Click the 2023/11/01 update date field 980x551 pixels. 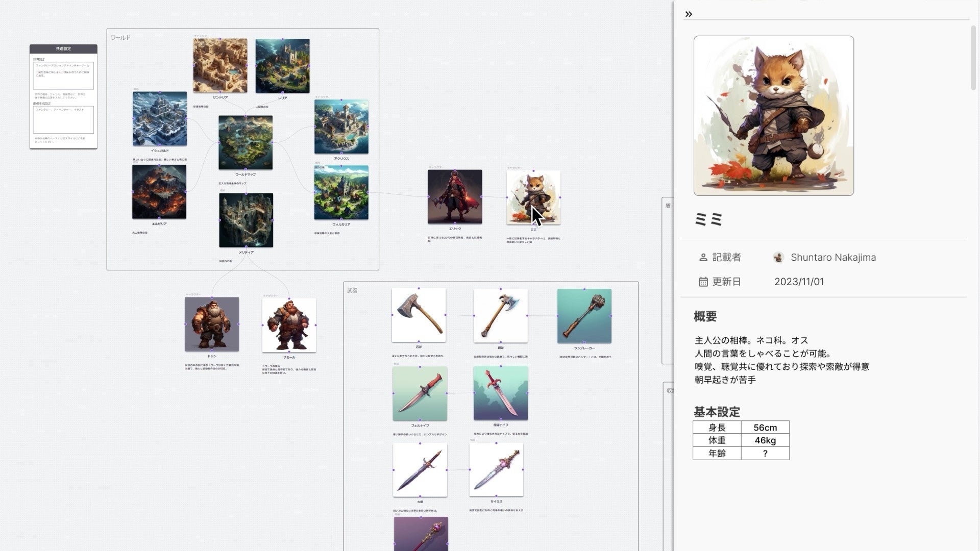[799, 282]
